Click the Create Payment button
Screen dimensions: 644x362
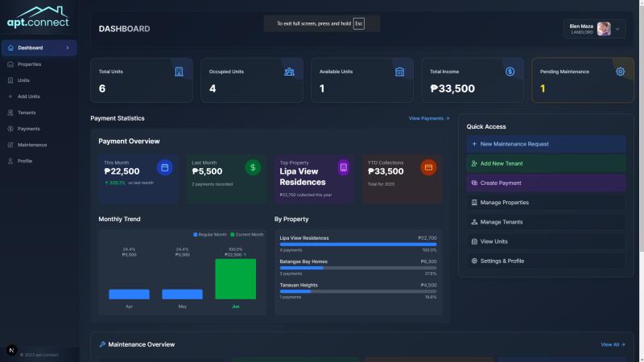click(x=547, y=183)
